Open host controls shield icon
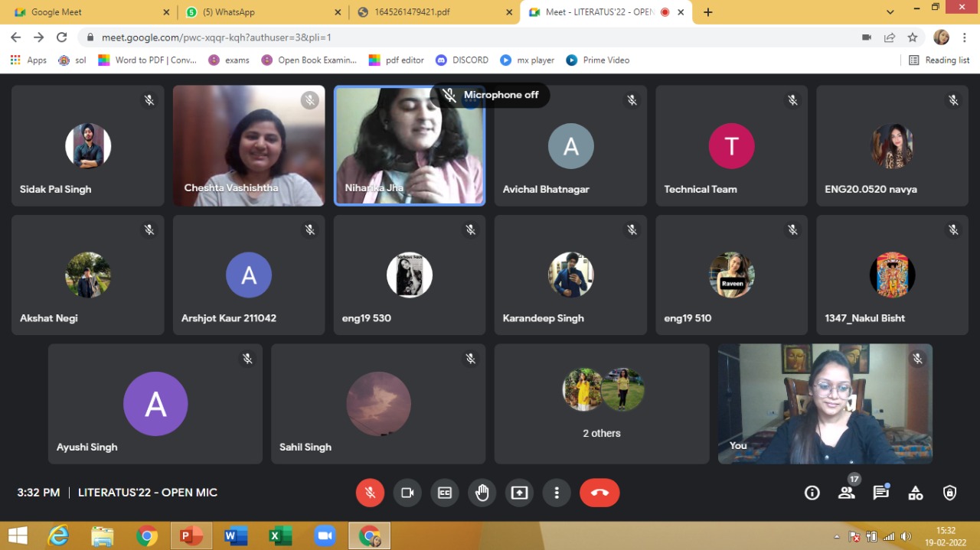The width and height of the screenshot is (980, 550). [x=950, y=493]
